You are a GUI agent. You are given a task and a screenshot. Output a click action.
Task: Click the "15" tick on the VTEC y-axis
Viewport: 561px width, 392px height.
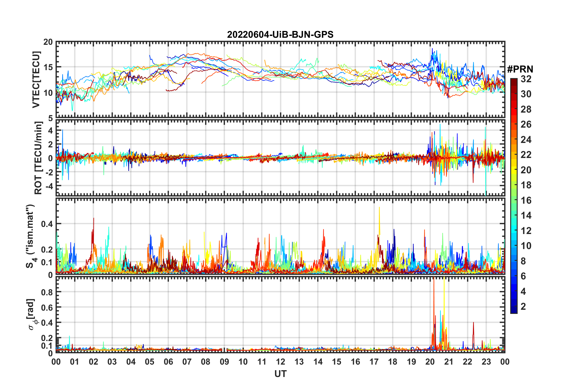(48, 67)
